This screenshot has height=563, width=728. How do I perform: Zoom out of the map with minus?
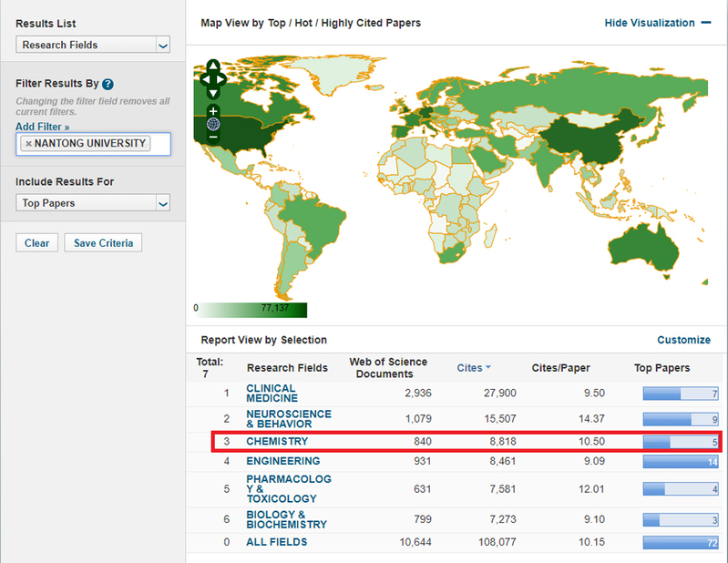point(213,138)
